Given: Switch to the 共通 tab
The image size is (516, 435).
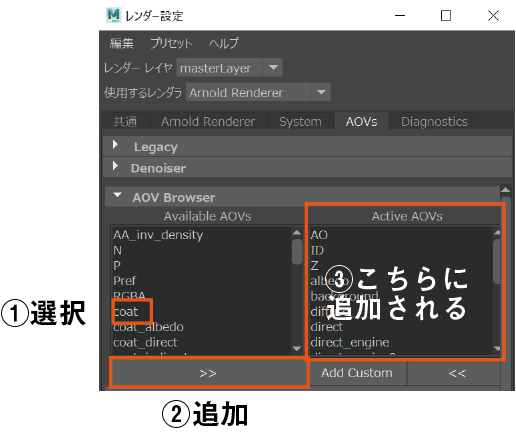Looking at the screenshot, I should (x=125, y=122).
